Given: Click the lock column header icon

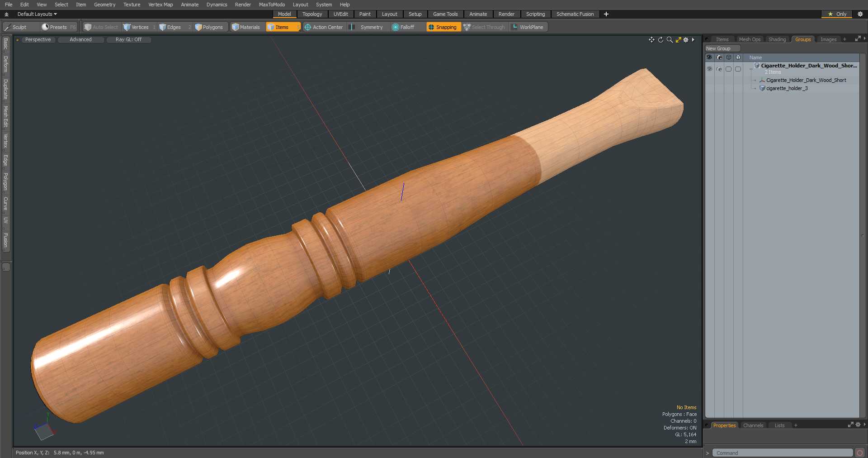Looking at the screenshot, I should pyautogui.click(x=728, y=57).
